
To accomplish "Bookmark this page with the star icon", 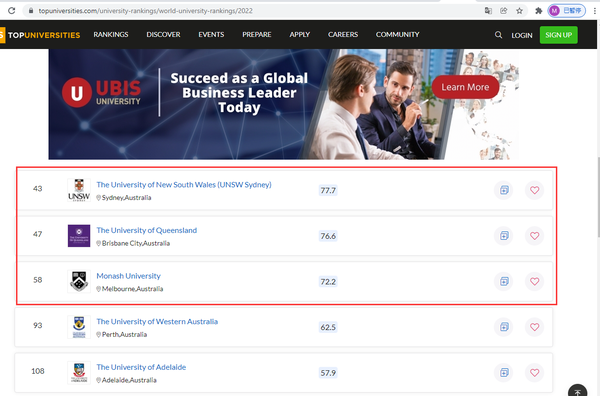I will click(x=519, y=11).
